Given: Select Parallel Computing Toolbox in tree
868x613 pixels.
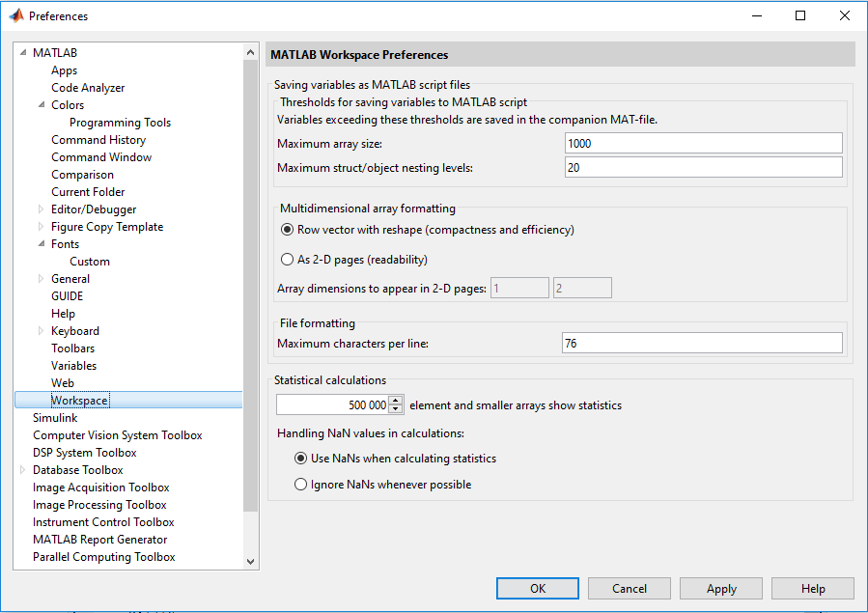Looking at the screenshot, I should pyautogui.click(x=104, y=557).
